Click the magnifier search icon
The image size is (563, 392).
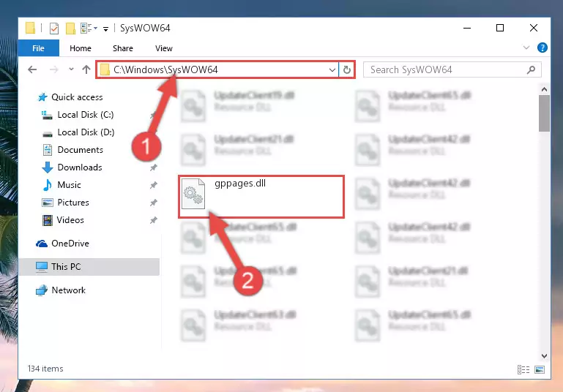(x=531, y=69)
